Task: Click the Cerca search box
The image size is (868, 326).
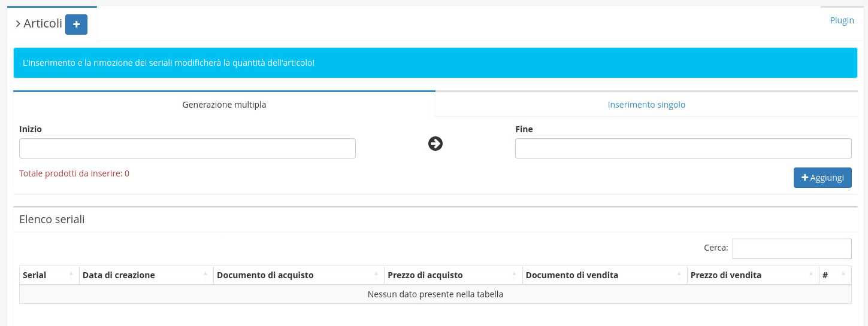Action: coord(791,249)
